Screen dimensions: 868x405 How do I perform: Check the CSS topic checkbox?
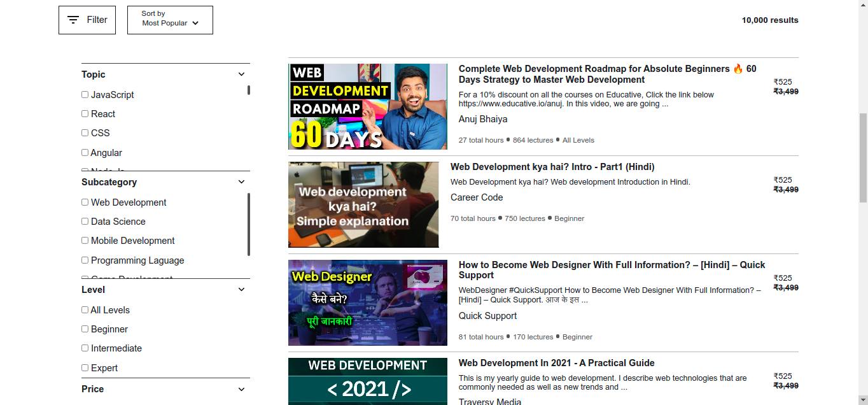pyautogui.click(x=85, y=132)
